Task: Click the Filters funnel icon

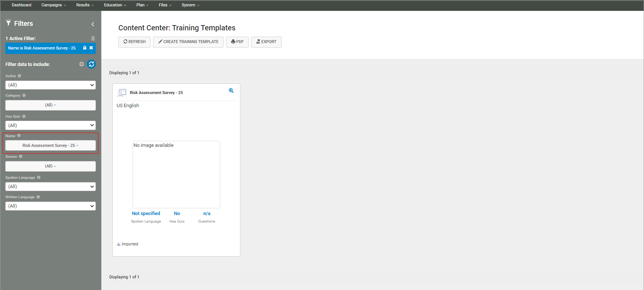Action: pyautogui.click(x=8, y=23)
